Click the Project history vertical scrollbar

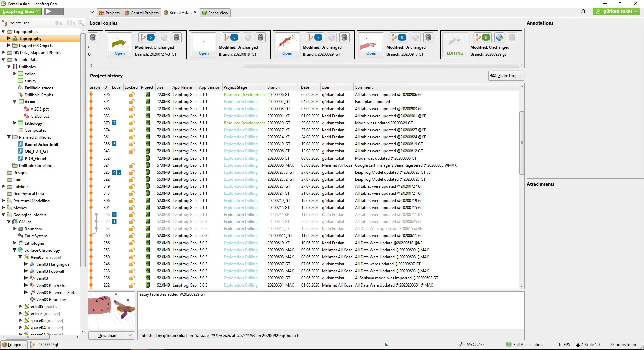(522, 143)
